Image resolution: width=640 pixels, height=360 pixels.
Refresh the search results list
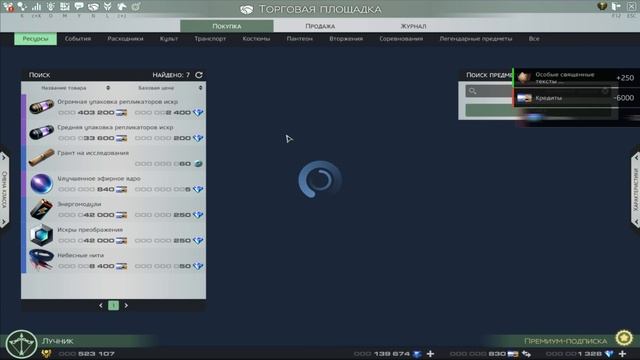click(199, 75)
